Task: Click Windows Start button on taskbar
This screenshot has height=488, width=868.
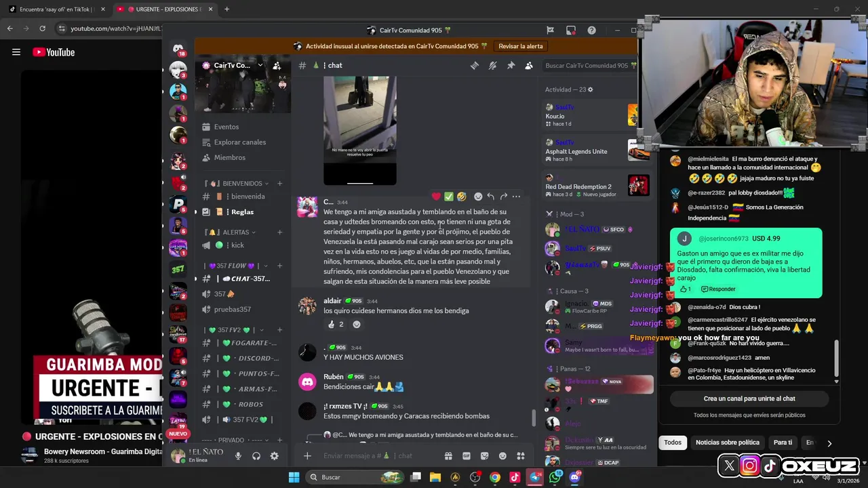Action: tap(294, 477)
